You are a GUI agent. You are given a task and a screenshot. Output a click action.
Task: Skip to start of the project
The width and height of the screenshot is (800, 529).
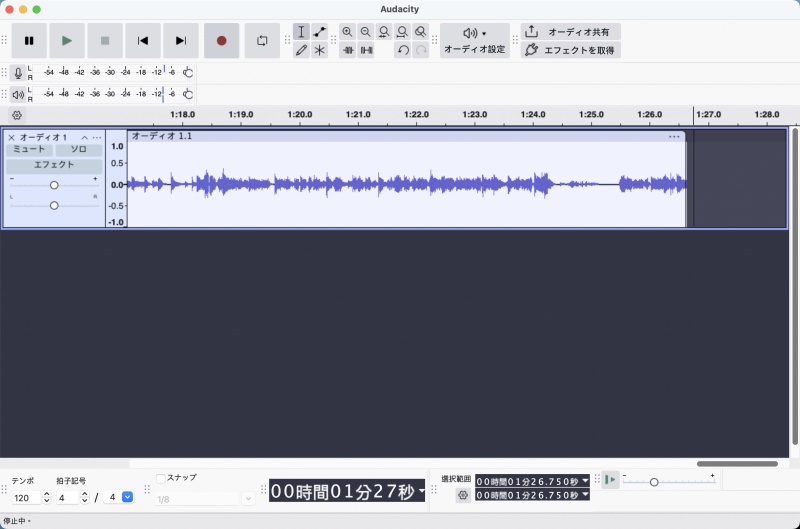143,41
